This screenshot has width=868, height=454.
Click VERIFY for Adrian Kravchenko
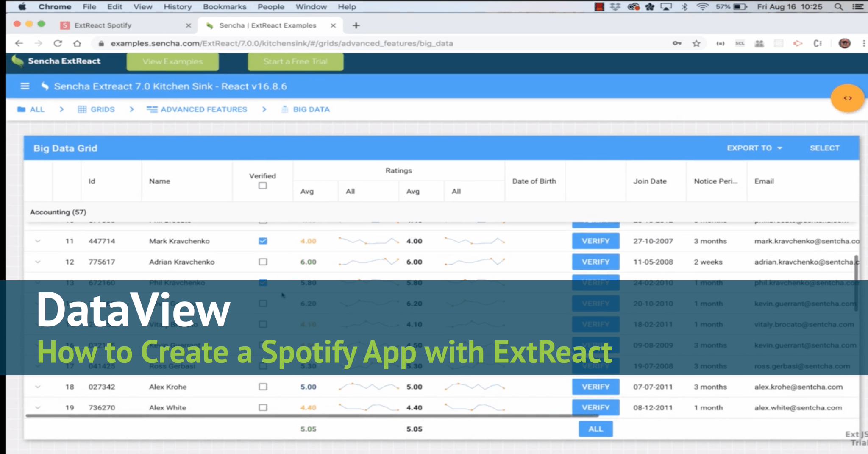(x=595, y=262)
